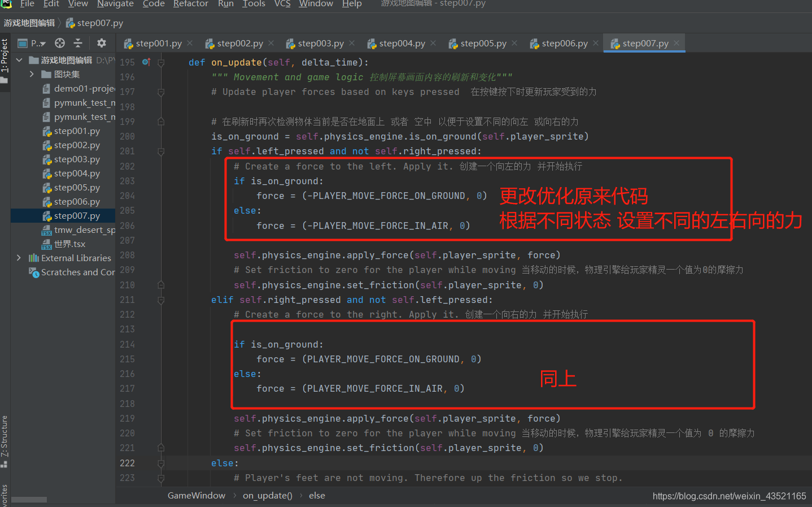Open the Project view dropdown

pyautogui.click(x=32, y=44)
